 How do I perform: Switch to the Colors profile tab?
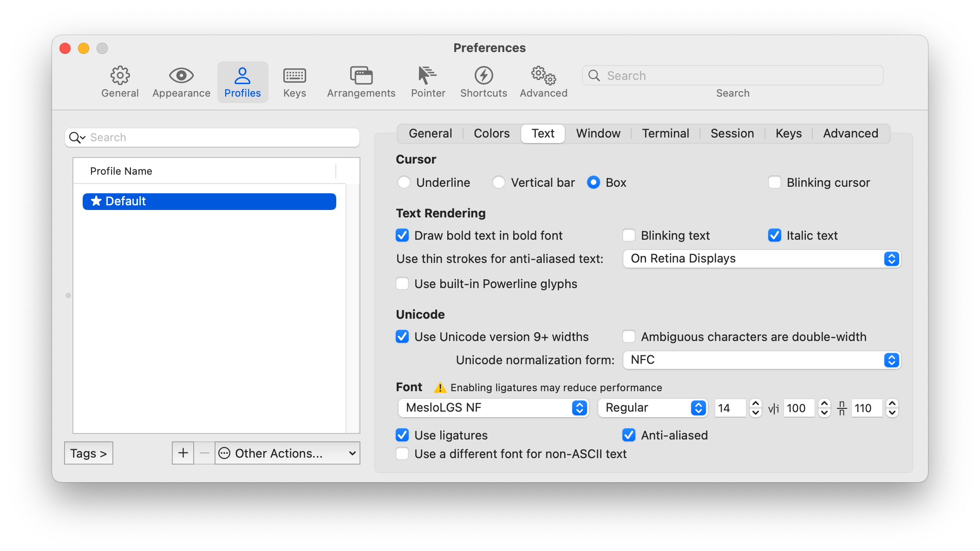coord(491,134)
